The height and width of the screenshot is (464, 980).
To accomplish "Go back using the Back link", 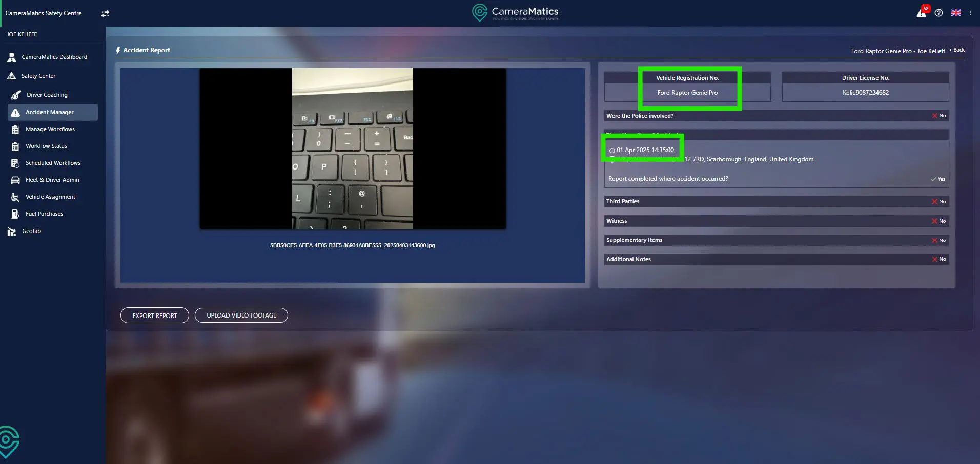I will (957, 50).
